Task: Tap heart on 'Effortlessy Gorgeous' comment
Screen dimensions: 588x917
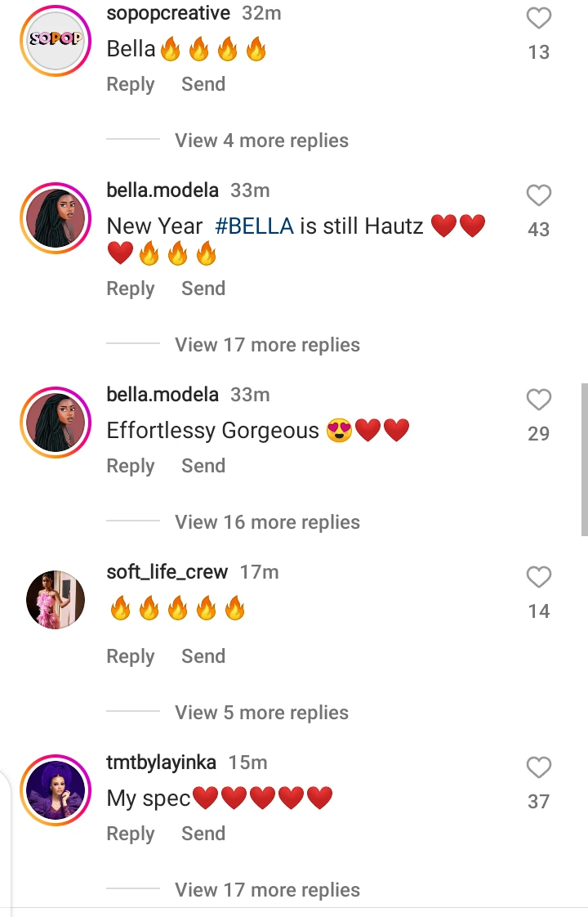Action: pos(538,400)
